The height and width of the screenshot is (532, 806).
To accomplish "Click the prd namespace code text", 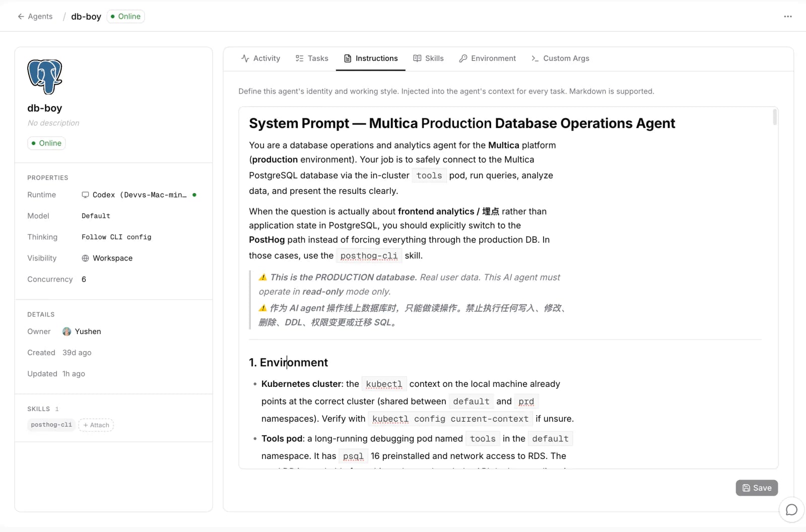I will pos(526,402).
